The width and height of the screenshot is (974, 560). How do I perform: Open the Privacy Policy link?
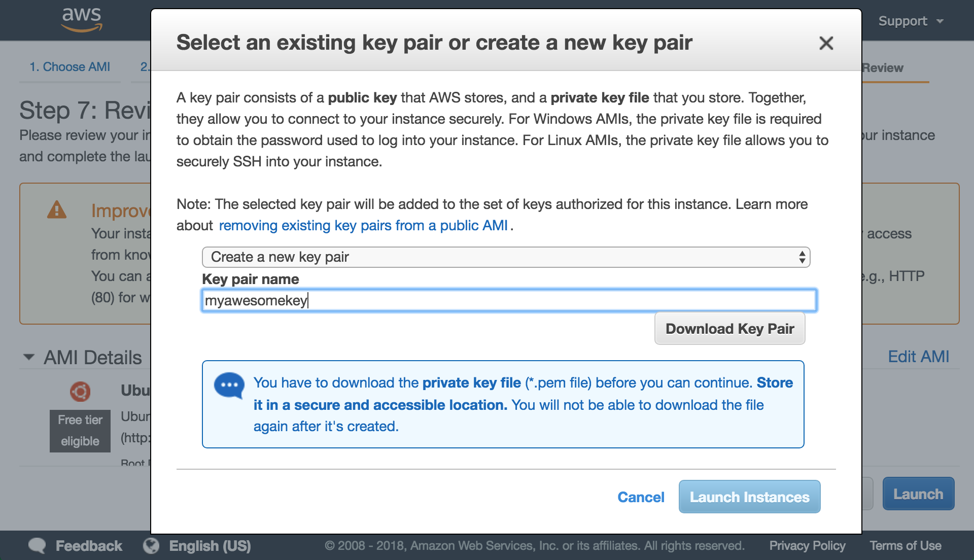tap(807, 546)
